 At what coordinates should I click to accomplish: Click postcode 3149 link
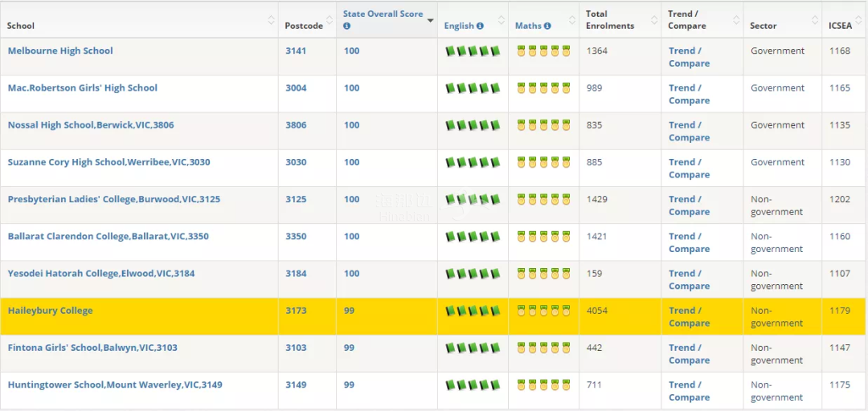point(296,385)
